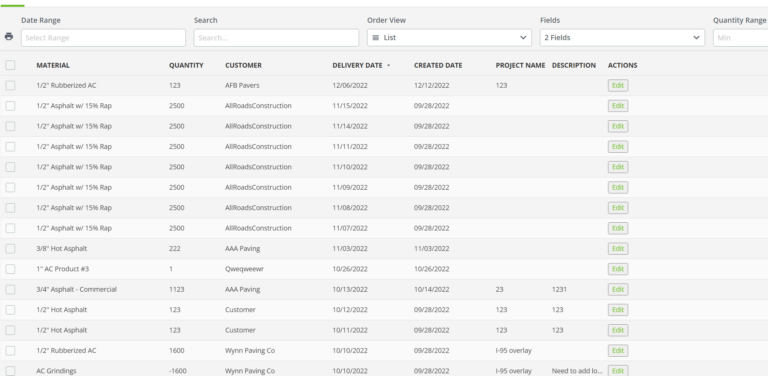Click the Description column header
The image size is (768, 376).
[574, 65]
